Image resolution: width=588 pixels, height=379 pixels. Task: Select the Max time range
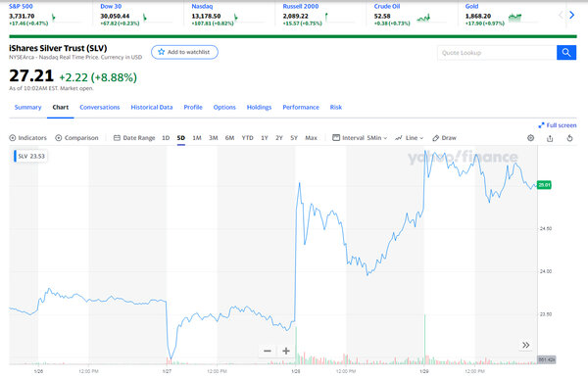[x=311, y=138]
